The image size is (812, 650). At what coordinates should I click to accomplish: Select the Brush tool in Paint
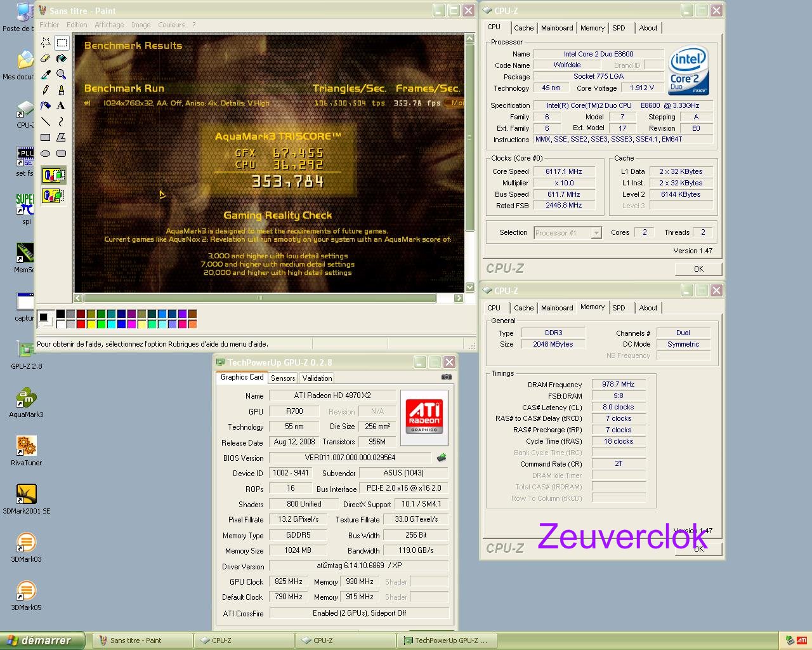click(x=62, y=90)
